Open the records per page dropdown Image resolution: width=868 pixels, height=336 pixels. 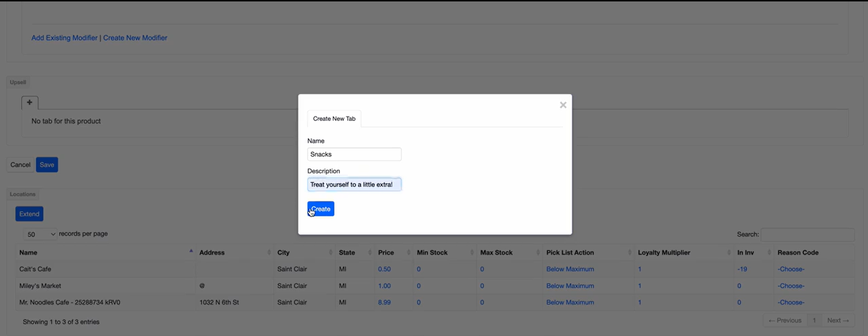pos(40,234)
